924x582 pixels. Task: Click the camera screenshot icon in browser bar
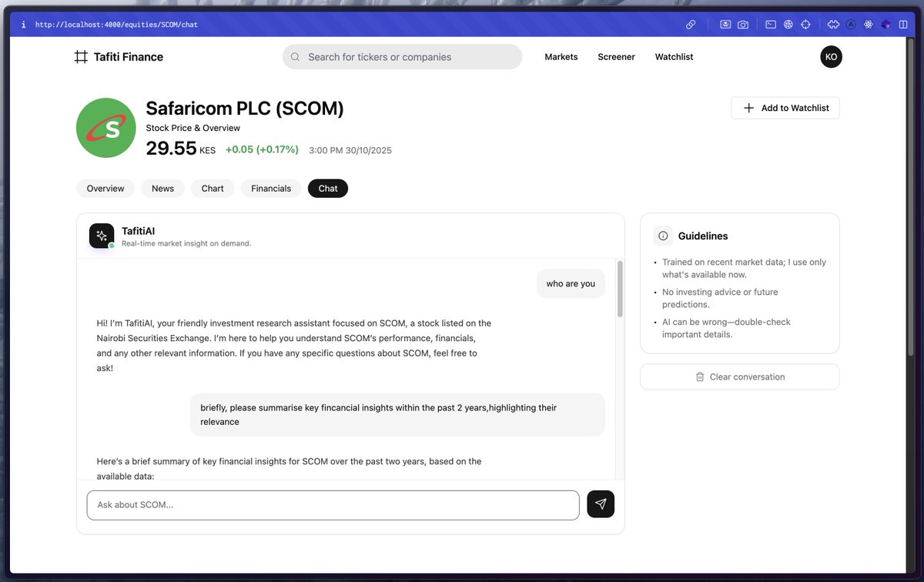743,25
